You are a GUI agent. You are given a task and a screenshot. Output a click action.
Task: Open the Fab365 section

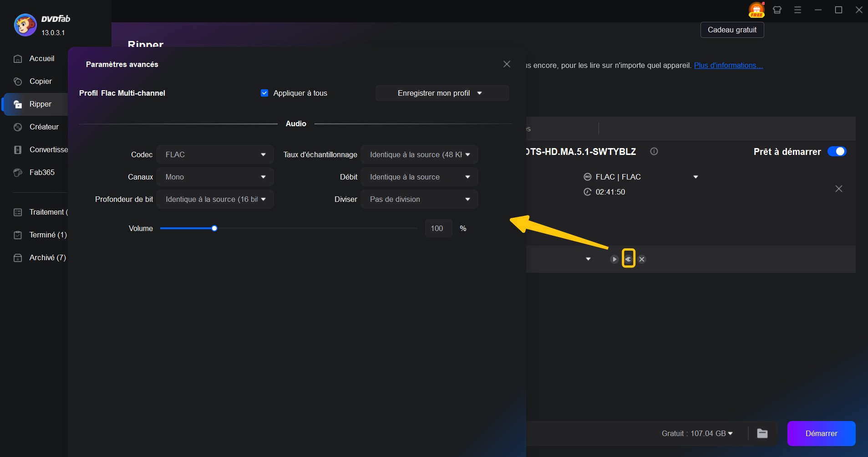pos(42,172)
